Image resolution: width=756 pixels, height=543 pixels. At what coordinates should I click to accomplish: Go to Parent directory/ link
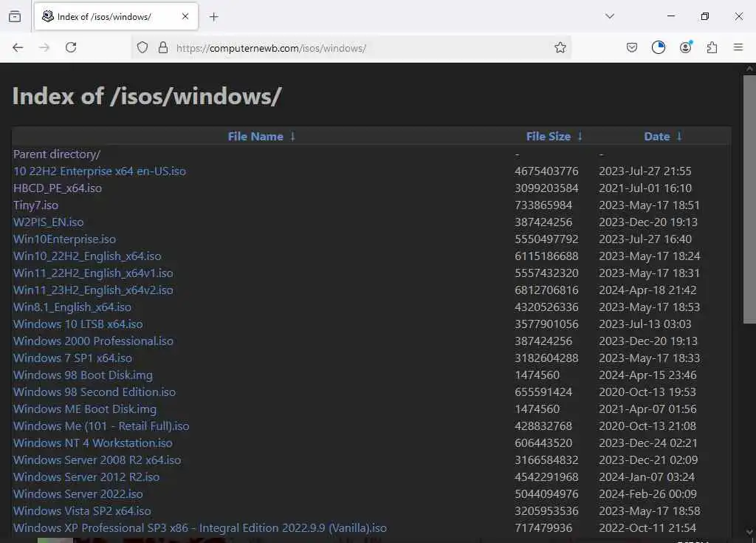[x=56, y=154]
